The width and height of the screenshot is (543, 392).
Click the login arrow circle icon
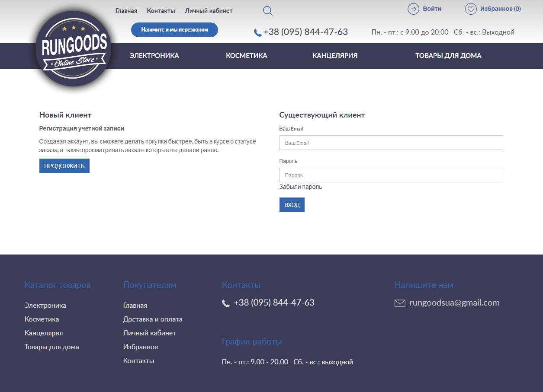click(x=413, y=9)
